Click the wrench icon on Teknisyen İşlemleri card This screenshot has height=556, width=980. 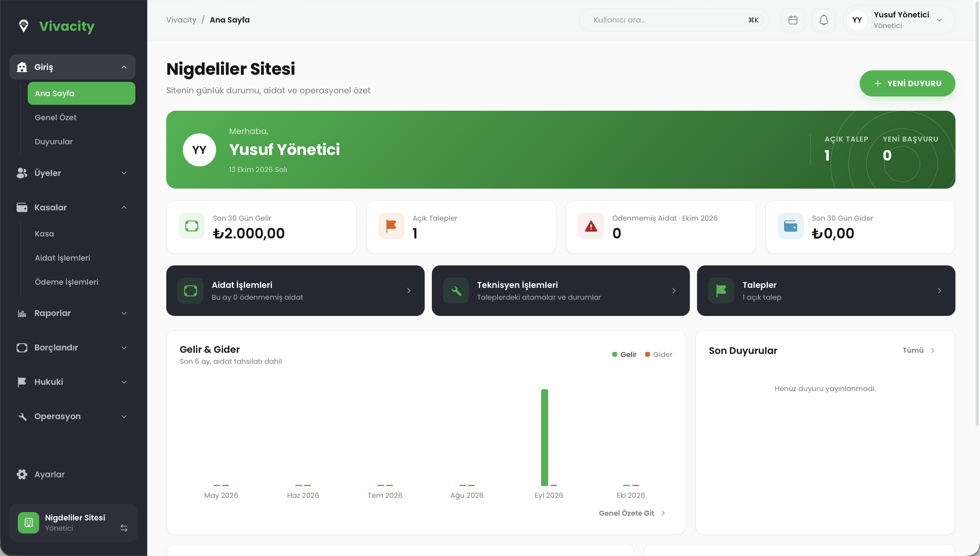pos(456,291)
